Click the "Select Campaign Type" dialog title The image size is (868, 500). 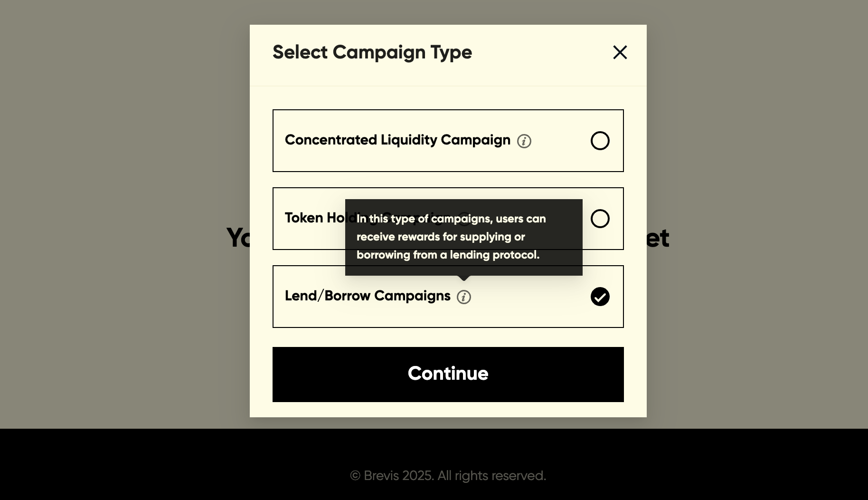tap(372, 52)
